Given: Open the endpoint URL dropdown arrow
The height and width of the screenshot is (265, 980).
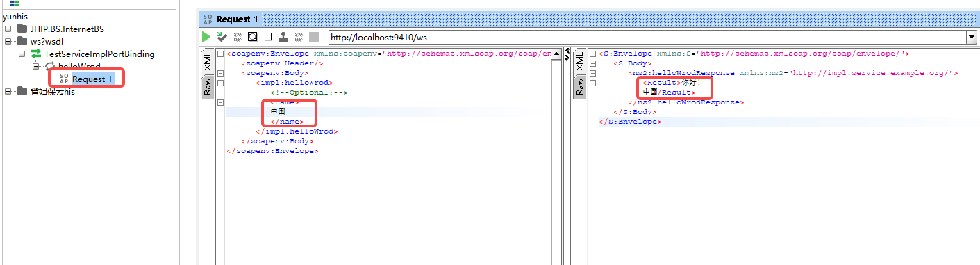Looking at the screenshot, I should click(x=971, y=37).
